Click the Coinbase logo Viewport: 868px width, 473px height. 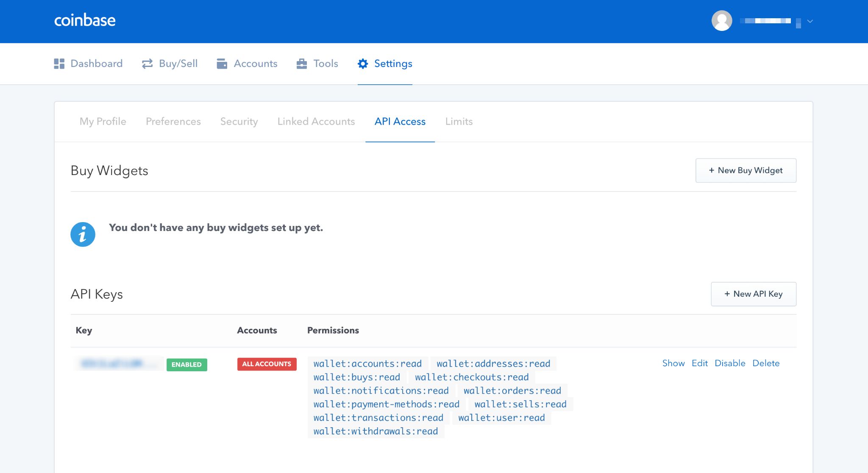point(85,20)
